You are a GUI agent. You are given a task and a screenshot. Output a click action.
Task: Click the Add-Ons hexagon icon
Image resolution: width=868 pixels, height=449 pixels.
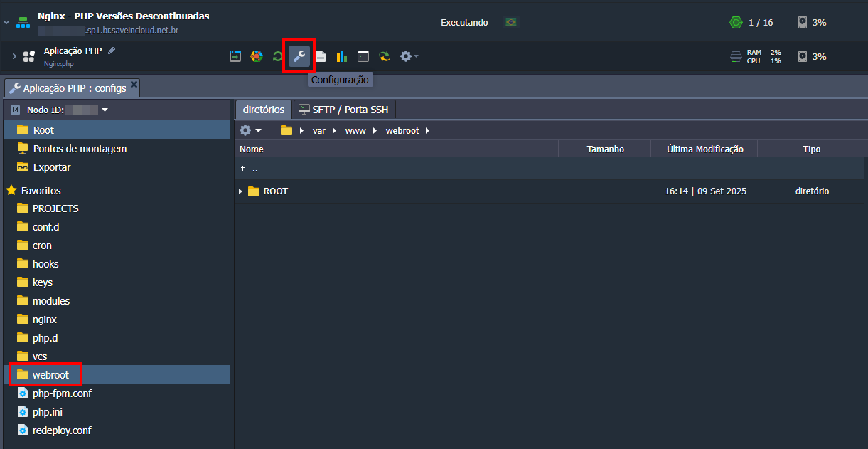257,56
